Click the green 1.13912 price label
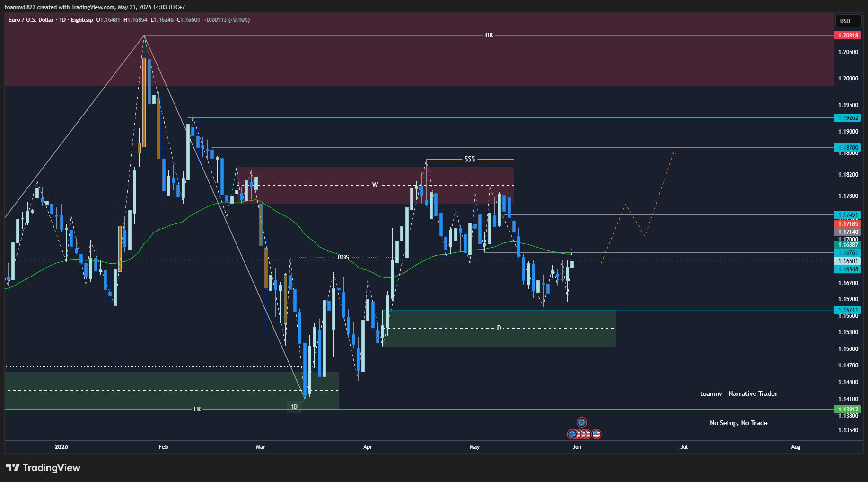 click(848, 410)
